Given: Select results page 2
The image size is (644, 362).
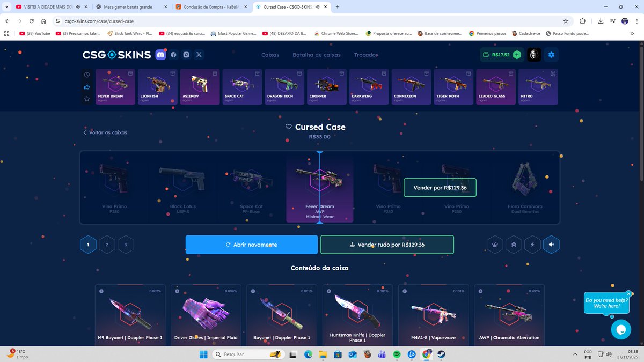Looking at the screenshot, I should 107,244.
